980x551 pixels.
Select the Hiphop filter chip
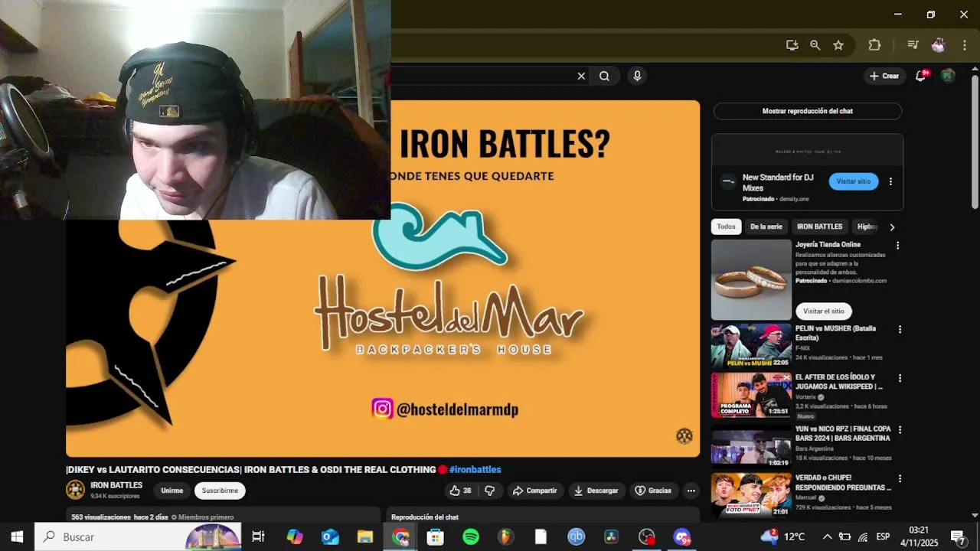(866, 227)
